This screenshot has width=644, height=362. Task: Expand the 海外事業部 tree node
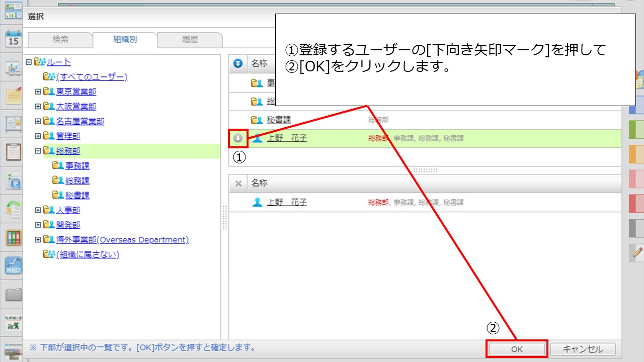38,240
